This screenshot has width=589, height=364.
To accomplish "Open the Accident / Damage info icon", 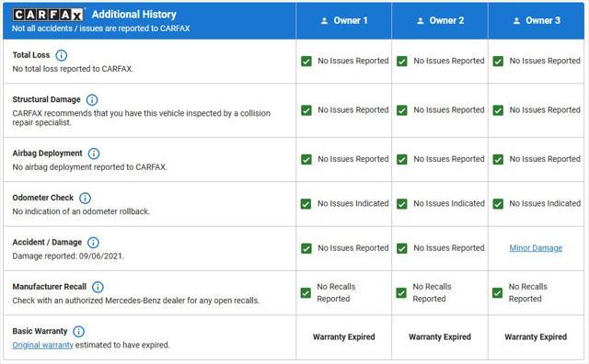I will click(x=93, y=243).
